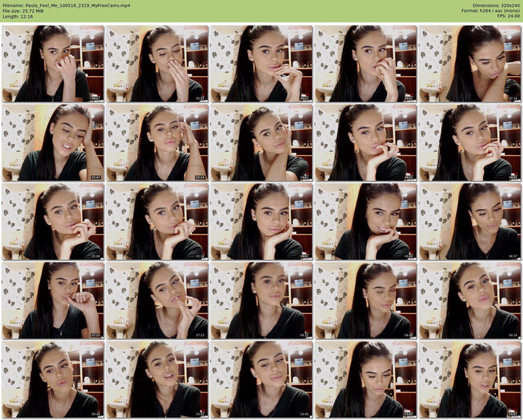Image resolution: width=523 pixels, height=420 pixels.
Task: Open the frame marked 01:51
Action: click(x=365, y=64)
